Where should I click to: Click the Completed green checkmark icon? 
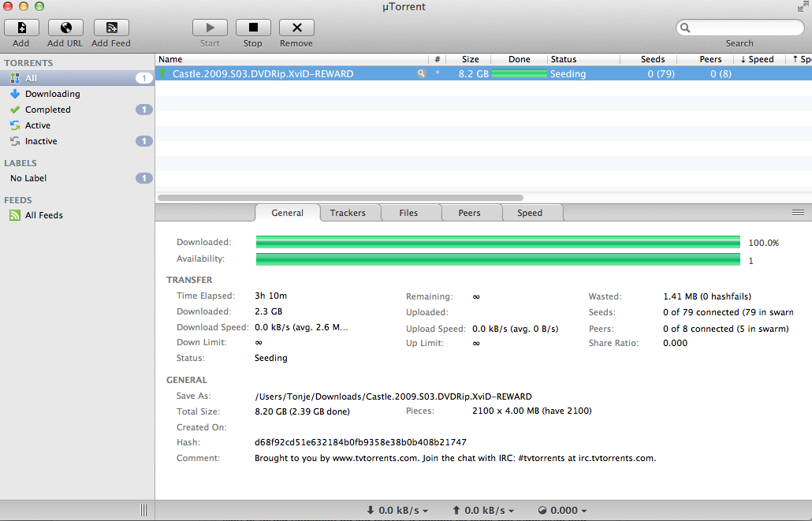tap(15, 110)
